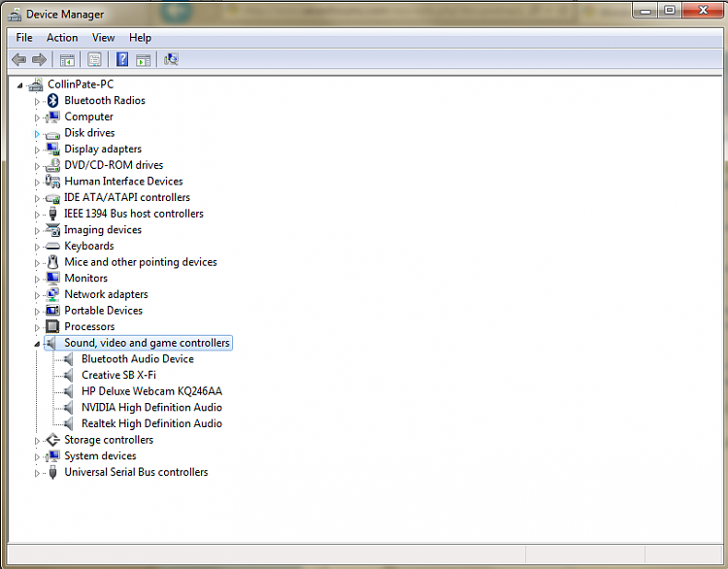Click the DVD/CD-ROM drives icon
This screenshot has height=569, width=728.
point(53,165)
